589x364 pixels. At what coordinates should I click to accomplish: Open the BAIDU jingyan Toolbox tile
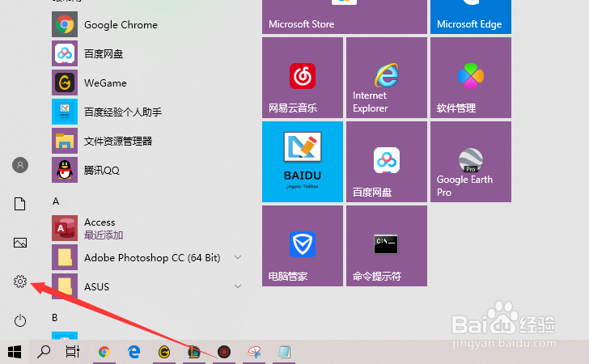pos(303,162)
